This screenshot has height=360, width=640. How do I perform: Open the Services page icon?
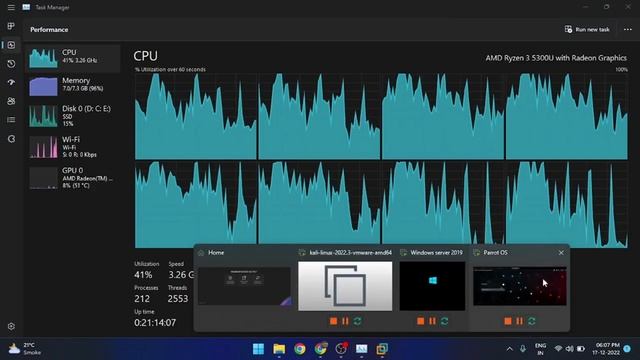[x=11, y=139]
